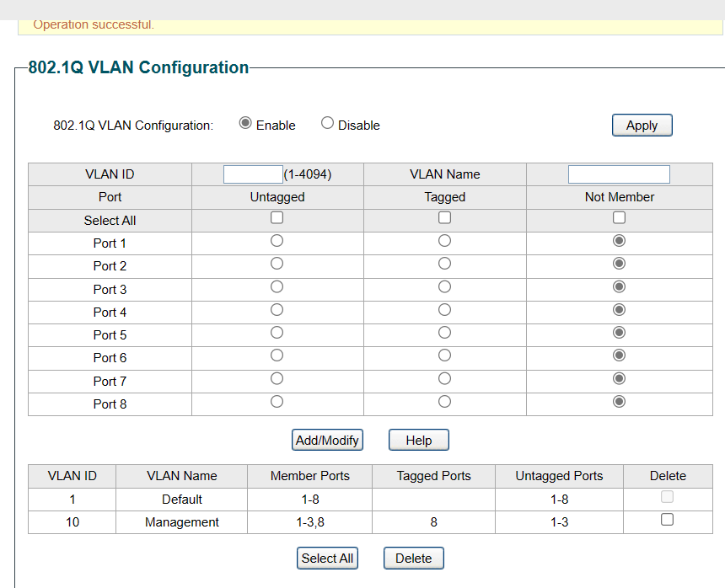Enable 802.1Q VLAN Configuration radio button
Image resolution: width=725 pixels, height=588 pixels.
[245, 123]
